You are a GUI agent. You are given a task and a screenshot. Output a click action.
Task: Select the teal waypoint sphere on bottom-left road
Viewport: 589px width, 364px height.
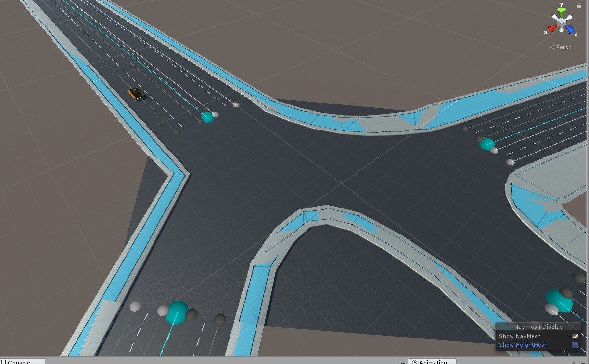tap(177, 312)
